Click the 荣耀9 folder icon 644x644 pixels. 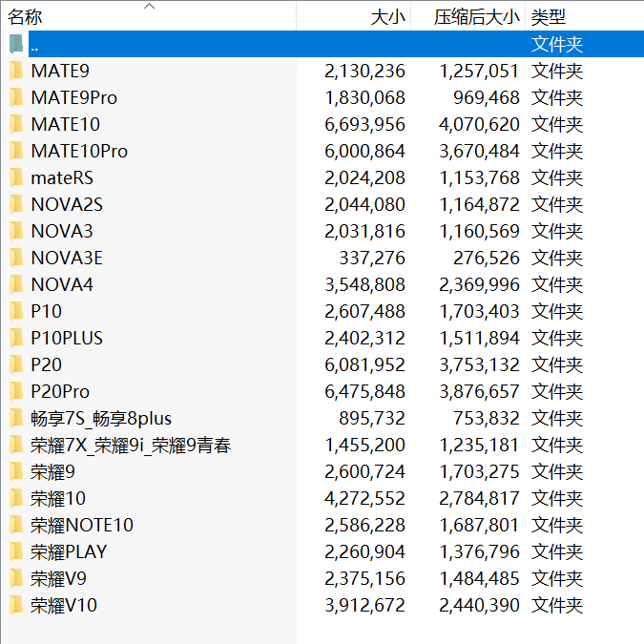(x=16, y=471)
